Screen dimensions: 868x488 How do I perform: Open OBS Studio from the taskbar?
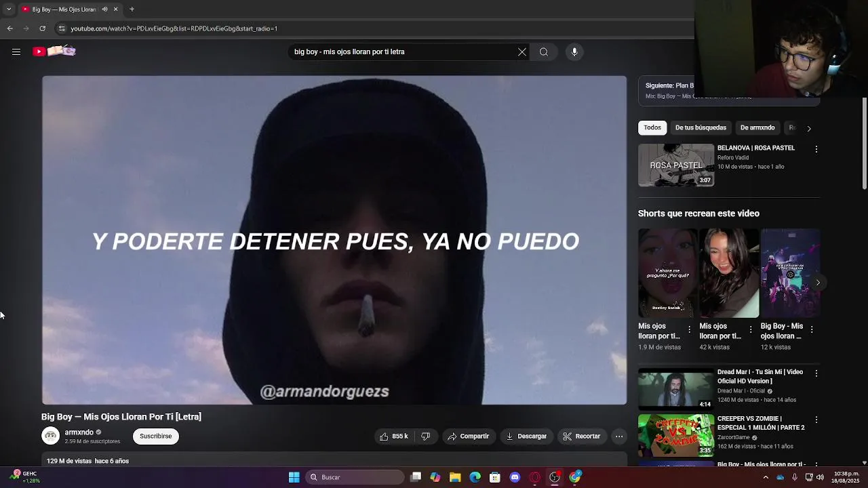tap(555, 477)
